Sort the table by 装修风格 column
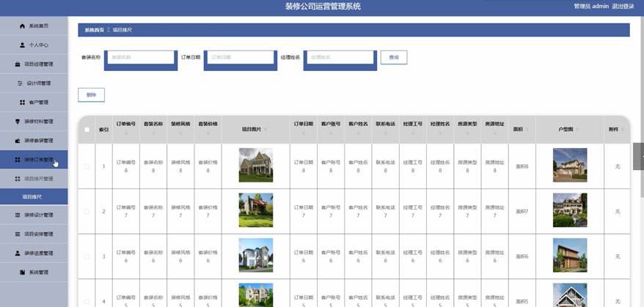The image size is (644, 307). click(x=180, y=133)
